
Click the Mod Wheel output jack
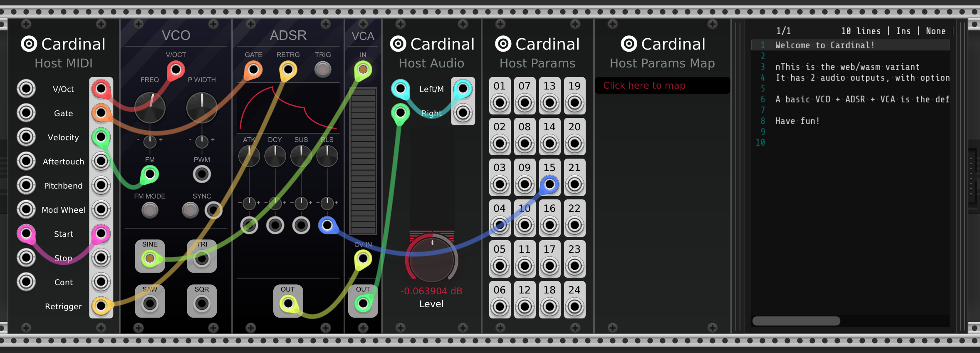pyautogui.click(x=101, y=209)
